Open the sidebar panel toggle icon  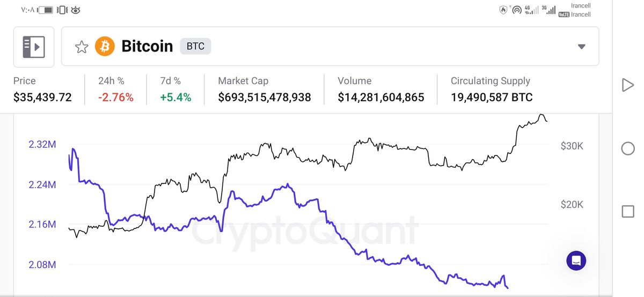click(33, 47)
